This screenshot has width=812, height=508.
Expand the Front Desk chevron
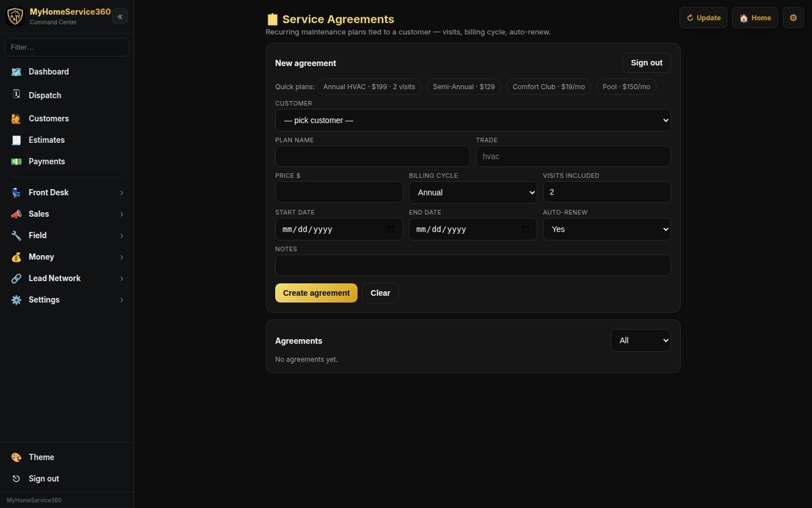coord(122,192)
